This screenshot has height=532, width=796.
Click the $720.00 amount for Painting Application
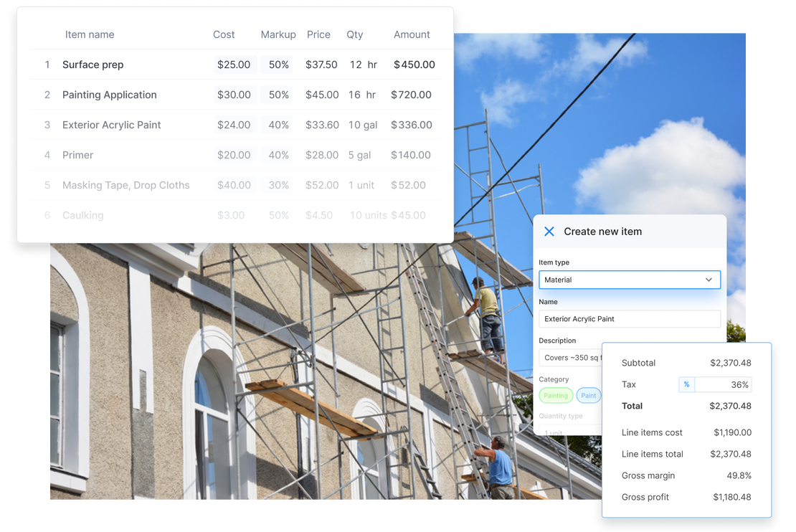pyautogui.click(x=411, y=95)
